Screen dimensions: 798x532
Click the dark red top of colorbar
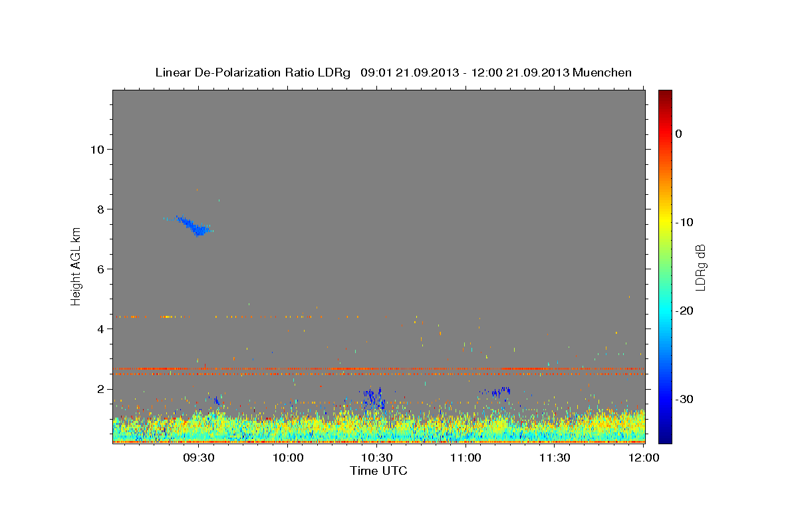pyautogui.click(x=665, y=95)
